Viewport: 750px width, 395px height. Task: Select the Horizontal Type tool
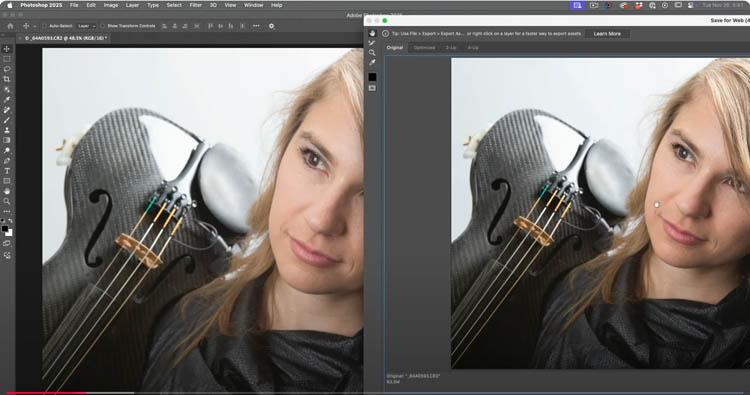[7, 171]
